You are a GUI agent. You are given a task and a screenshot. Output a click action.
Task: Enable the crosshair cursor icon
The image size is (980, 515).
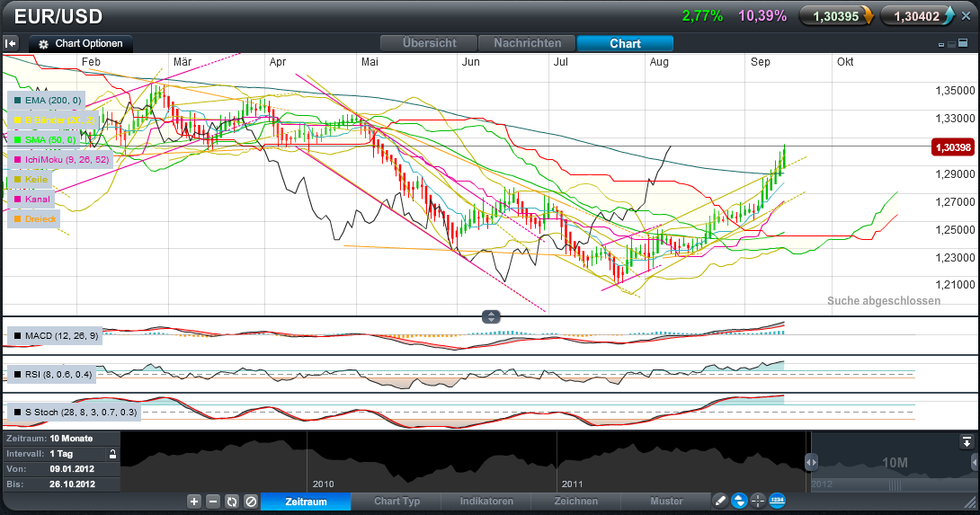[x=758, y=501]
